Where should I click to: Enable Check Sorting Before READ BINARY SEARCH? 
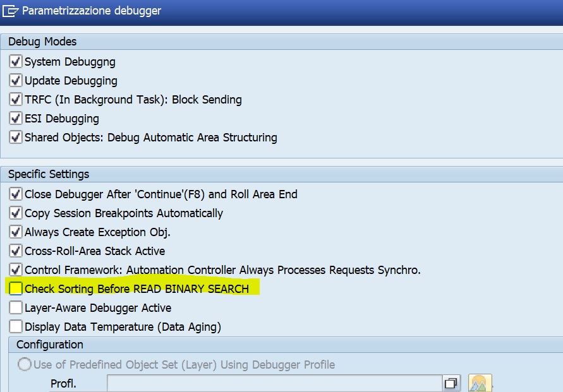[x=15, y=288]
